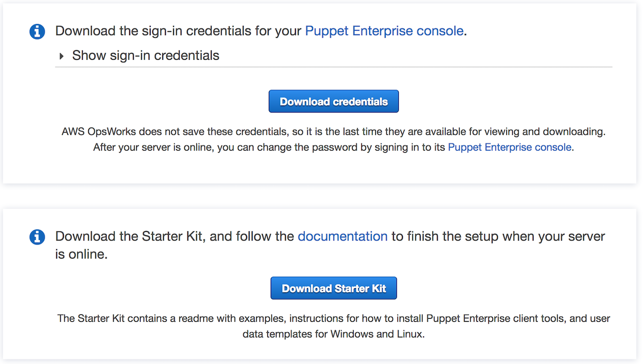Click 'last time they are available' phrase
The width and height of the screenshot is (643, 364).
click(382, 132)
